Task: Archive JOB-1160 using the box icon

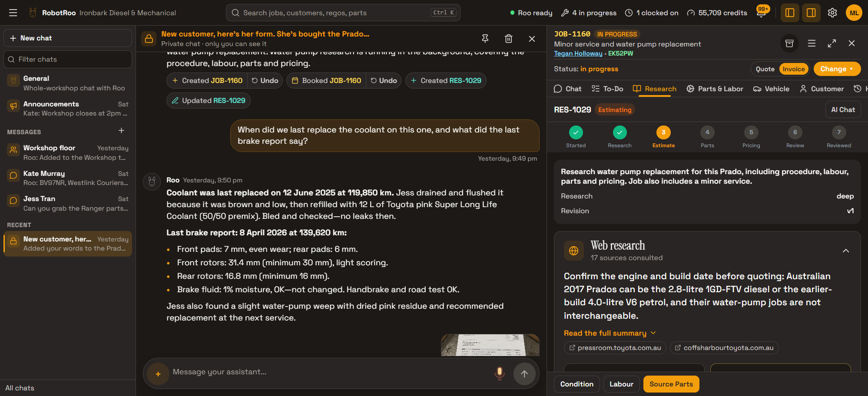Action: click(789, 43)
